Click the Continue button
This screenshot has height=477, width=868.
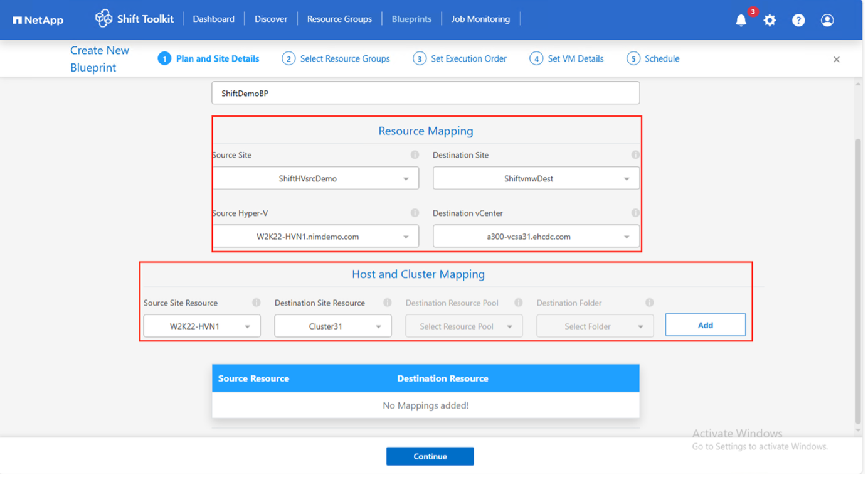(430, 456)
